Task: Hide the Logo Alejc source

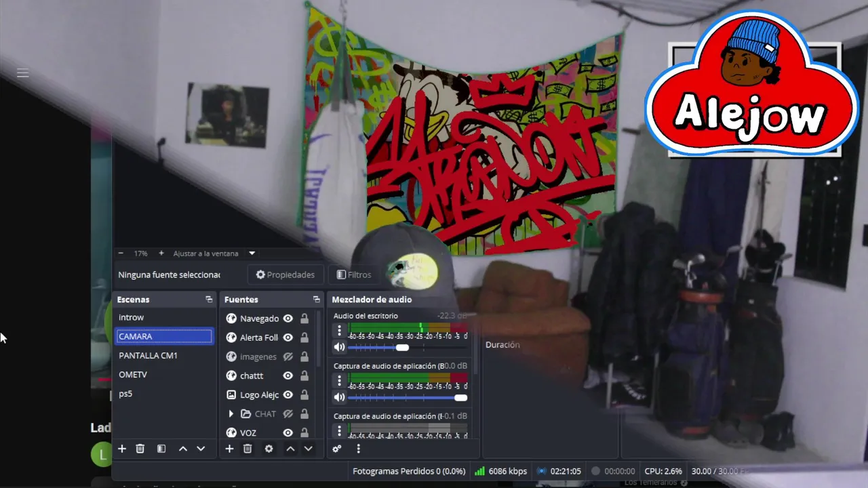Action: [288, 394]
